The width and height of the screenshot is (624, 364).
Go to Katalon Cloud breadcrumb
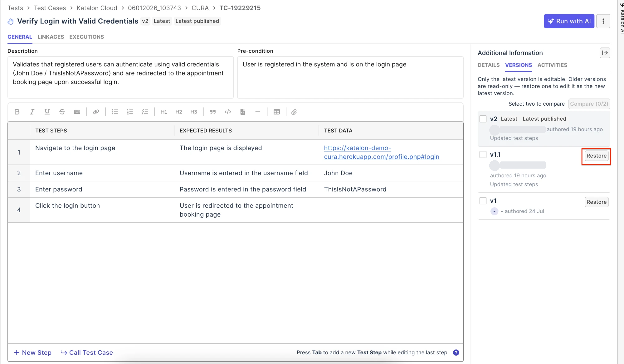click(97, 8)
